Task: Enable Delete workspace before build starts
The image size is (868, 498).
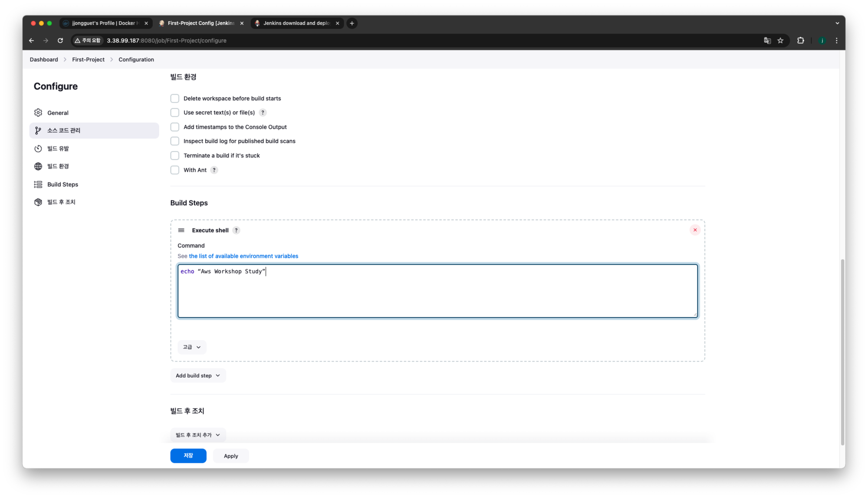Action: click(175, 99)
